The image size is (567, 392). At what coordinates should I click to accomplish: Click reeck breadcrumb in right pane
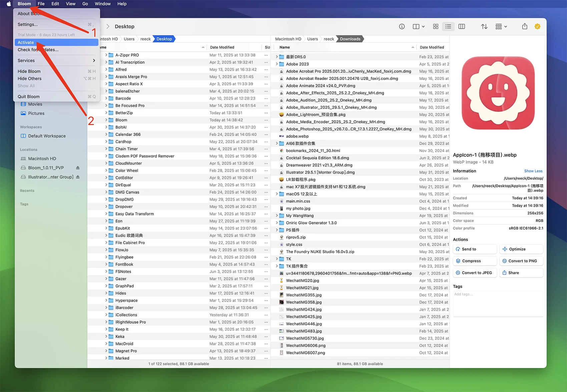[x=329, y=39]
